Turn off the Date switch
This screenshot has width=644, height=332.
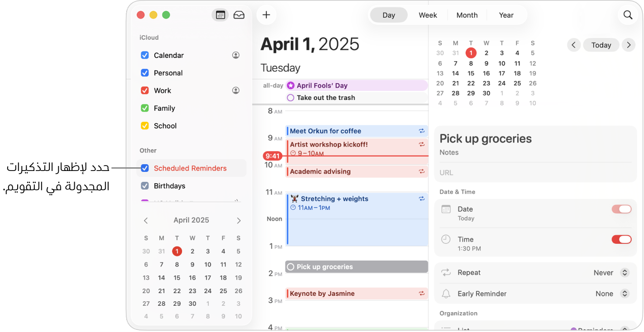point(621,209)
